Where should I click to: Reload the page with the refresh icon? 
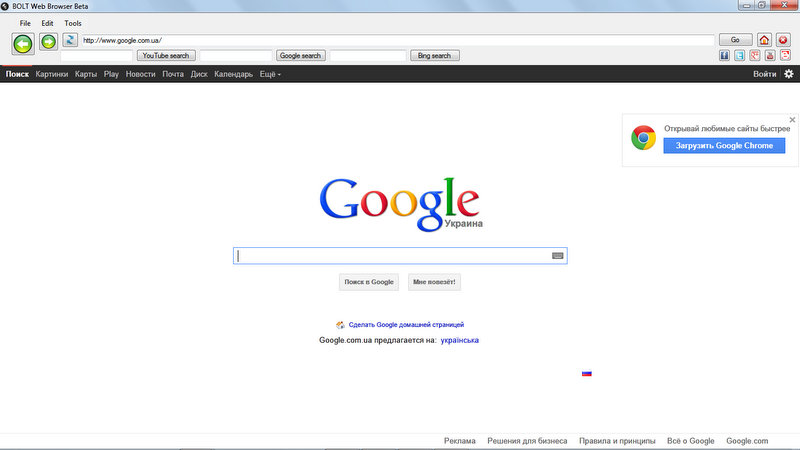70,40
